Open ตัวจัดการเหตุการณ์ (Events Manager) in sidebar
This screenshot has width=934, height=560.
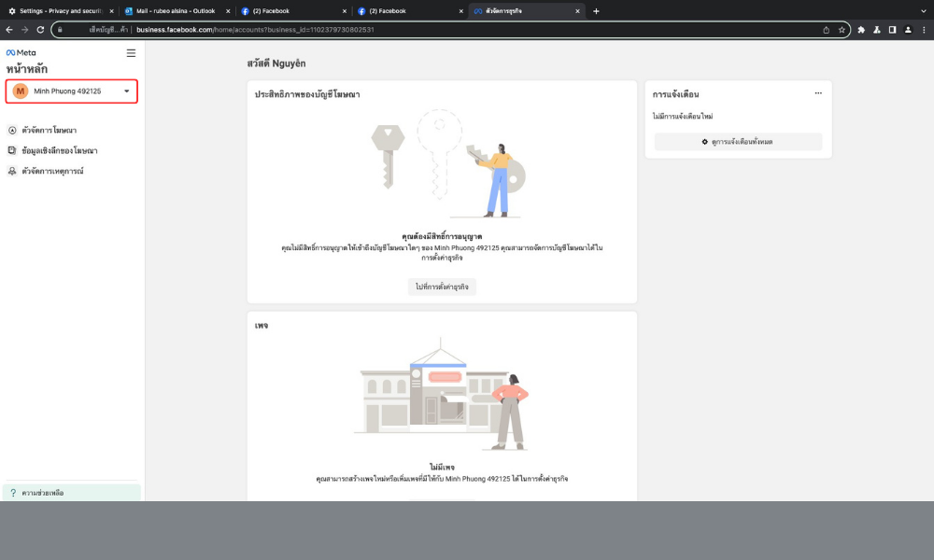pyautogui.click(x=52, y=171)
